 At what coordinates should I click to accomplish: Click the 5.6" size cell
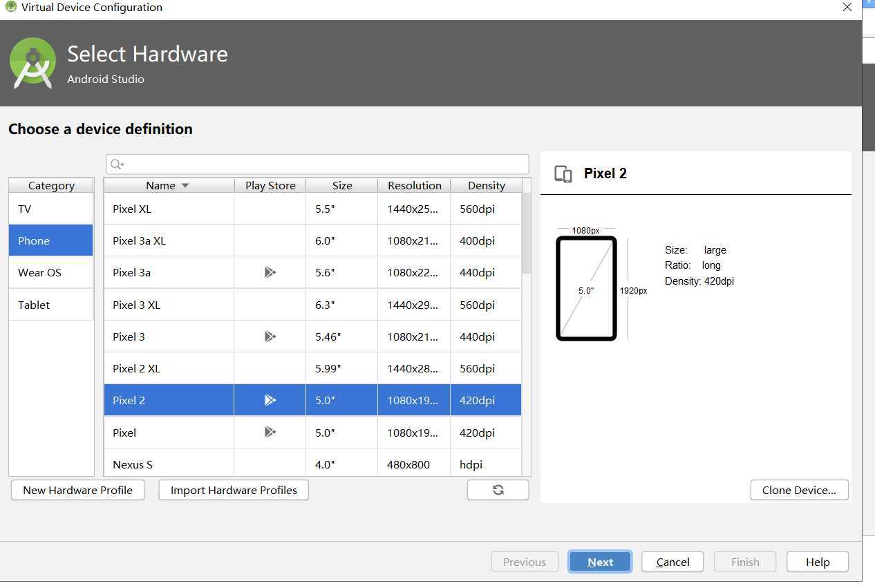(342, 272)
